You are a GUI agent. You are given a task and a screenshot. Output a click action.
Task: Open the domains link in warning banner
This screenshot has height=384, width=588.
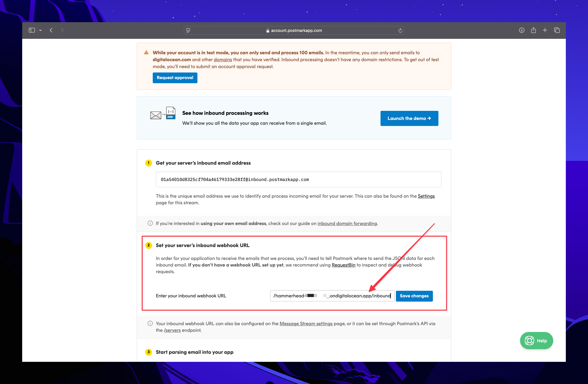(223, 59)
